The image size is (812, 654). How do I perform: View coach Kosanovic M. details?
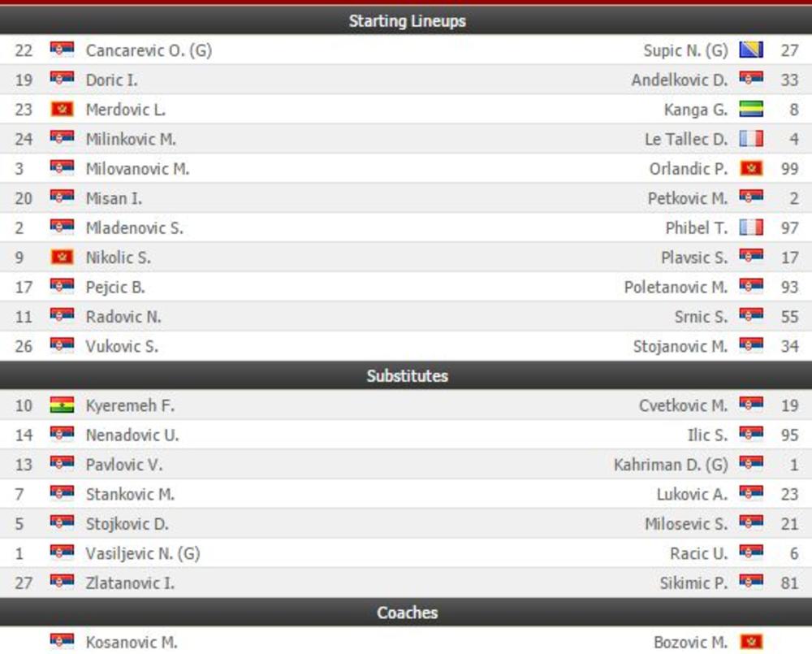point(131,642)
